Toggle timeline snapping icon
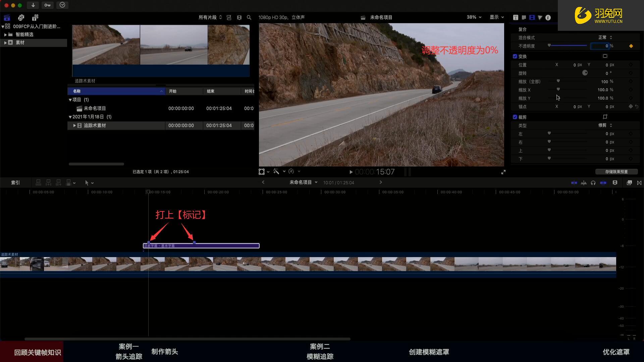 click(x=603, y=183)
